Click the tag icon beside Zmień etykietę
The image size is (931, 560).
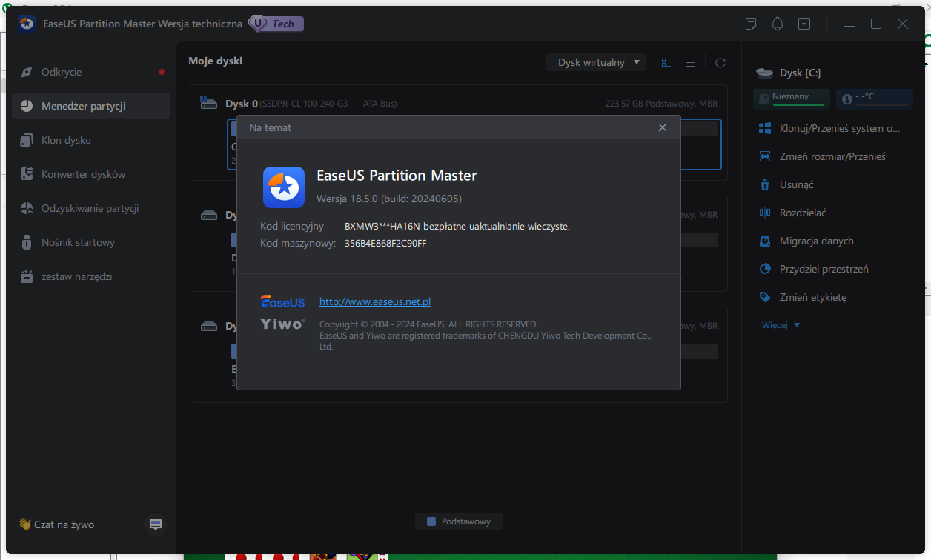click(766, 297)
